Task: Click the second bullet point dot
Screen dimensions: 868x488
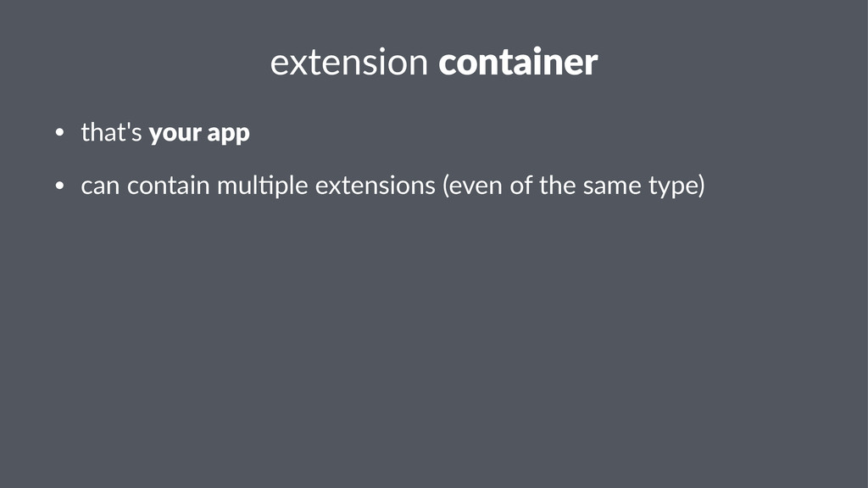Action: pyautogui.click(x=59, y=186)
